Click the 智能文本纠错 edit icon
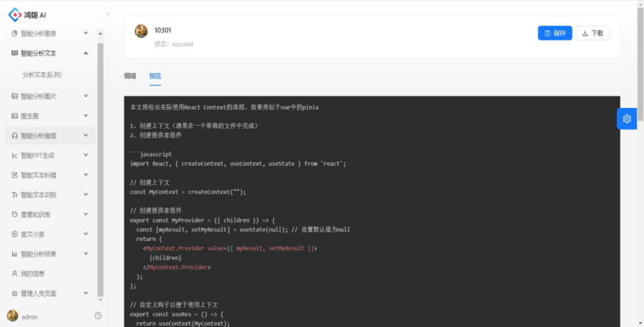644x327 pixels. tap(14, 175)
